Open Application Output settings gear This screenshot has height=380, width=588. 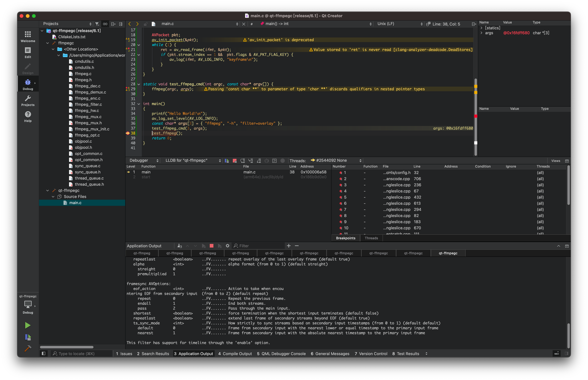point(227,246)
